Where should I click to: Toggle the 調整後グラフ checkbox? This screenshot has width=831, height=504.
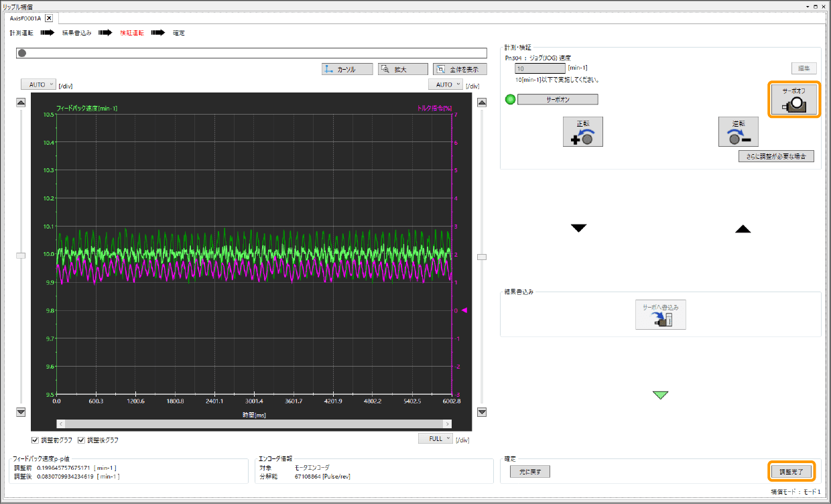[x=82, y=440]
